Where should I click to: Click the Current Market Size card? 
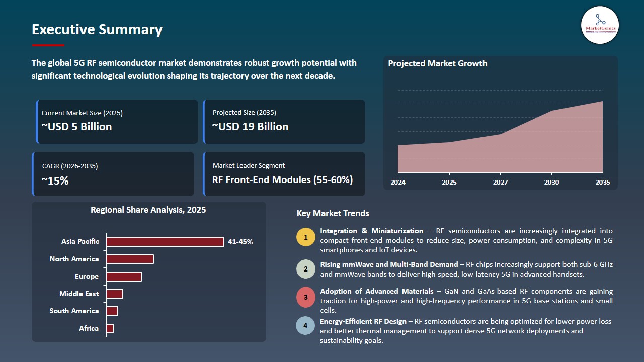click(116, 121)
